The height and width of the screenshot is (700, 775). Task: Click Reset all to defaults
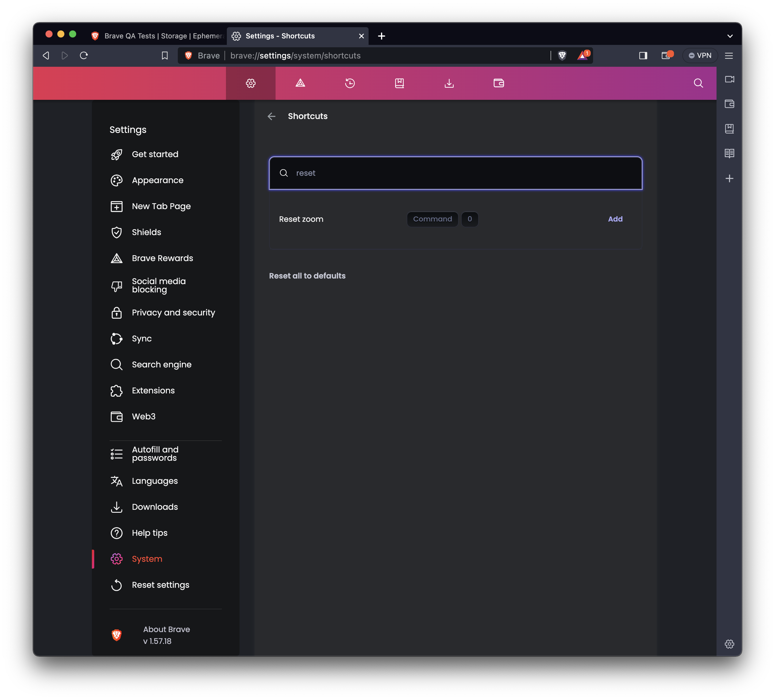[307, 276]
